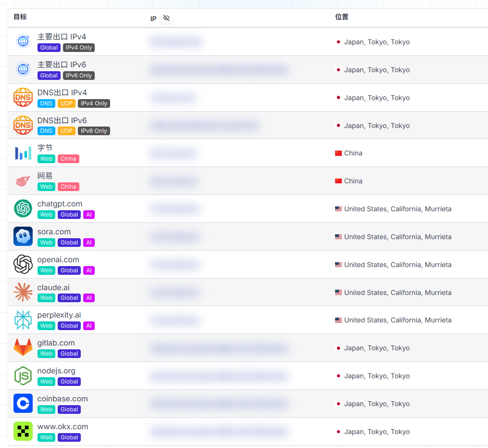This screenshot has height=448, width=488.
Task: Click location text in coinbase.com row
Action: click(377, 404)
